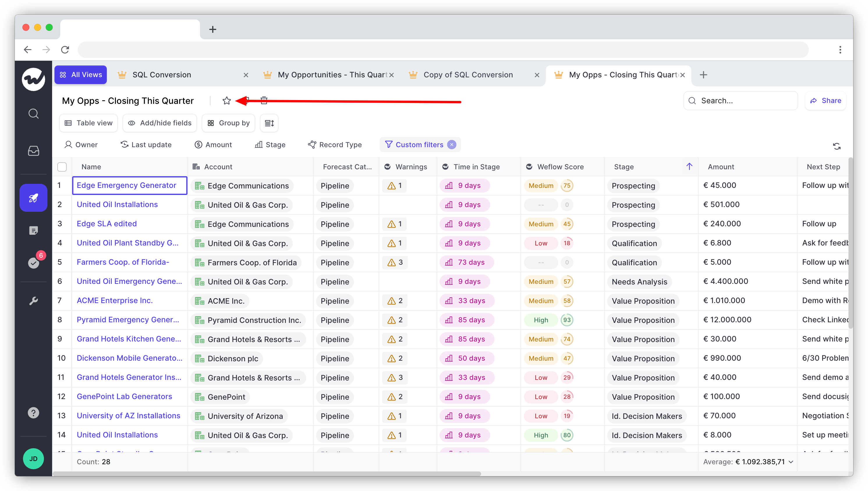The height and width of the screenshot is (491, 868).
Task: Open Add/hide fields visibility options
Action: point(160,123)
